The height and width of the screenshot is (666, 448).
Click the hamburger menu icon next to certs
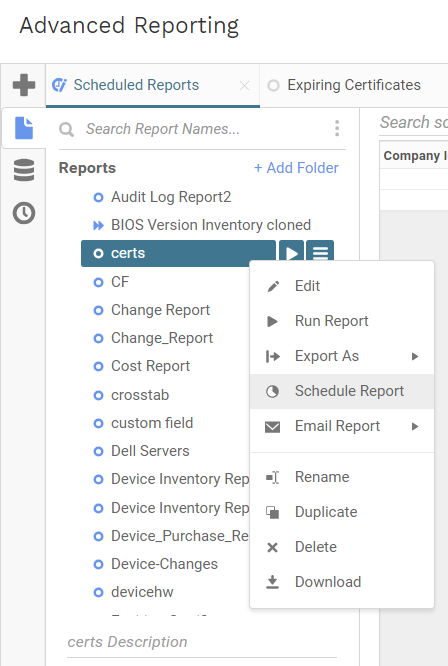click(x=320, y=254)
